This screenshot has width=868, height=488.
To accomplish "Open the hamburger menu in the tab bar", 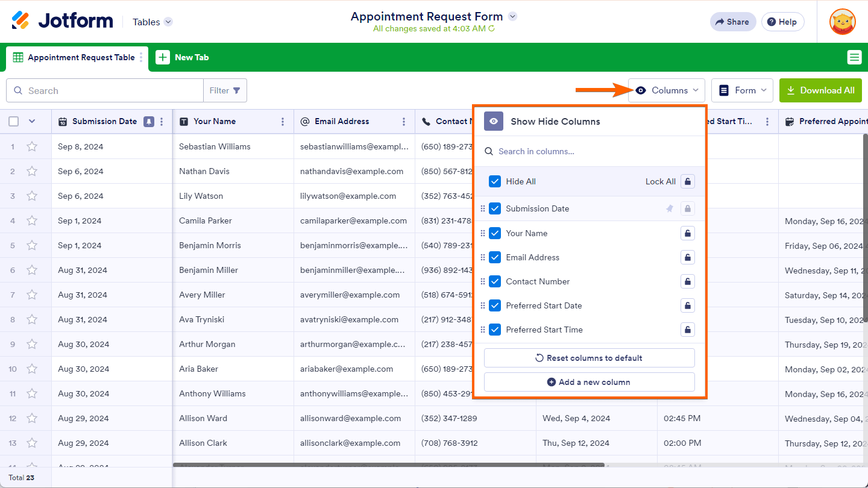I will (854, 57).
